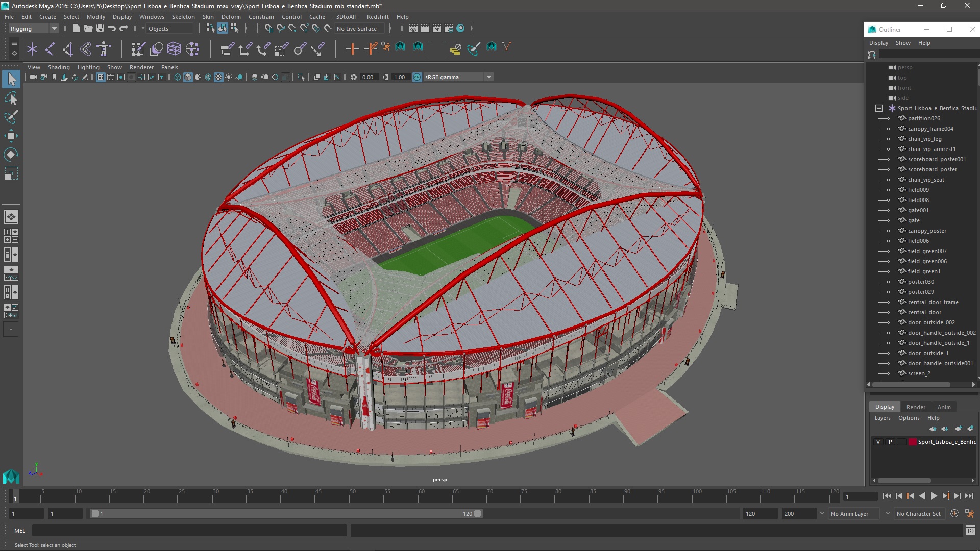
Task: Click the Auto Keyframe toggle icon
Action: (x=954, y=514)
